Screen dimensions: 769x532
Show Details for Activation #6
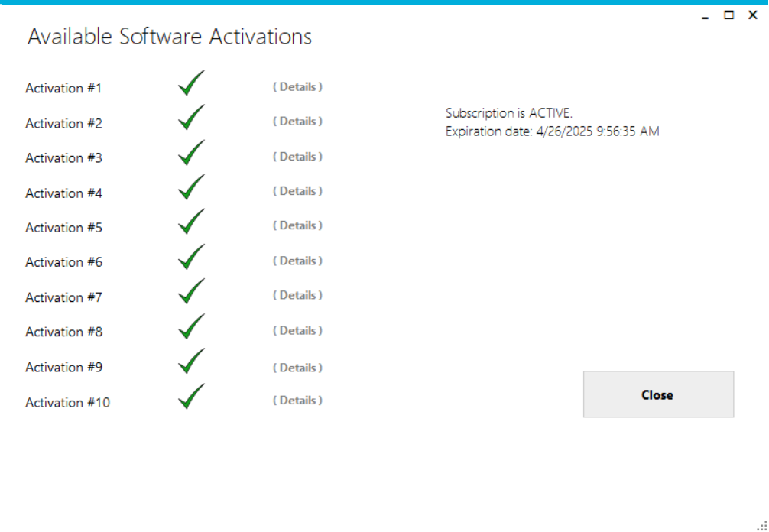pyautogui.click(x=297, y=261)
